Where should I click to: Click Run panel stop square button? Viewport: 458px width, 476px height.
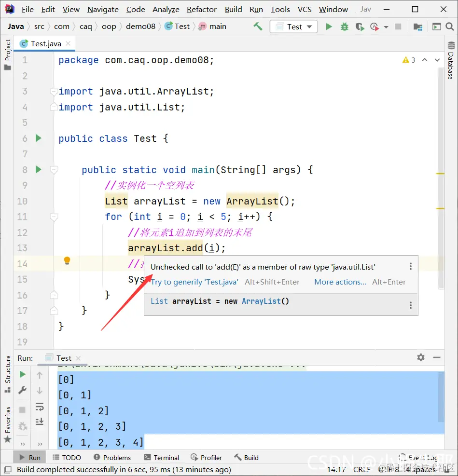click(23, 410)
